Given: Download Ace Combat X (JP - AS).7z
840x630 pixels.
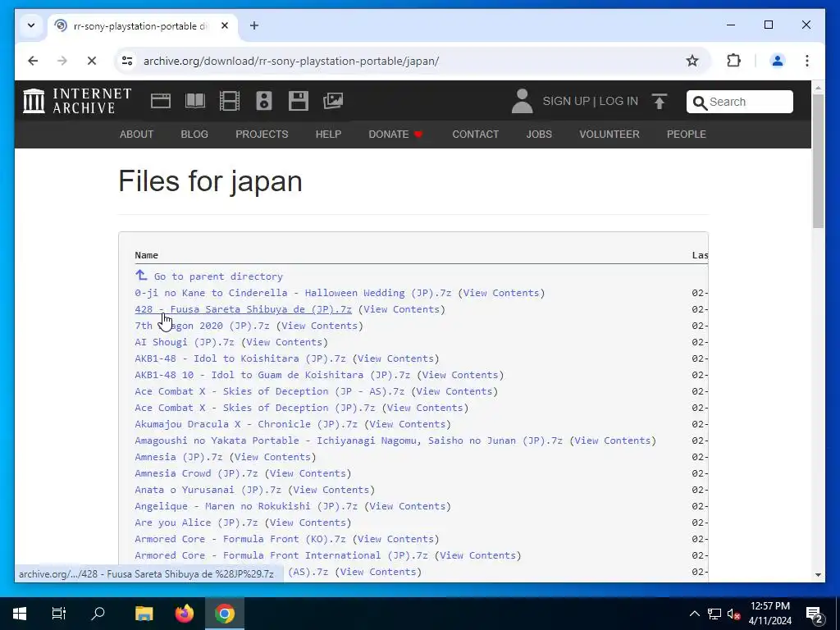Looking at the screenshot, I should (x=269, y=391).
